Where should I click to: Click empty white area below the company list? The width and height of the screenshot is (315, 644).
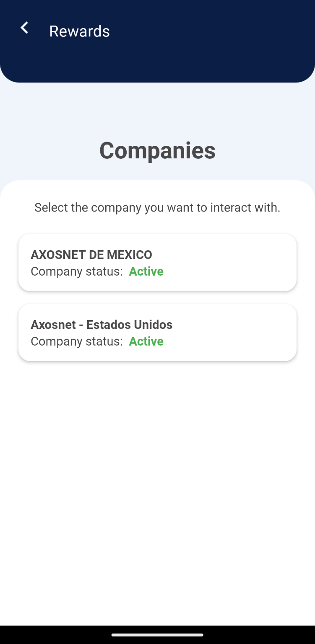(x=157, y=482)
